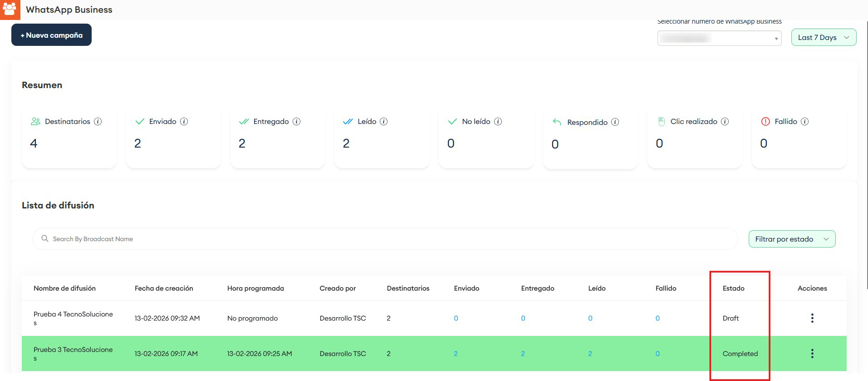This screenshot has width=868, height=381.
Task: Click the info icon beside Fallido
Action: tap(804, 122)
